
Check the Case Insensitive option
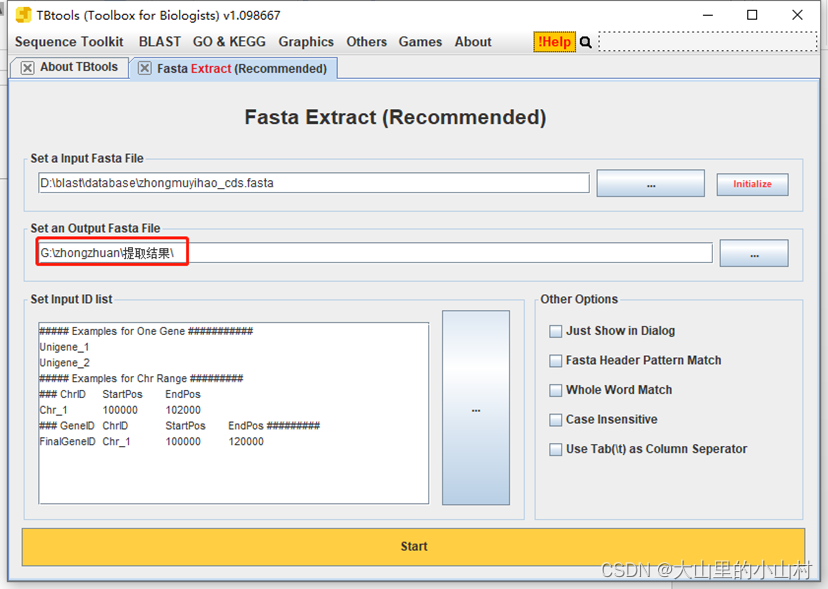pos(556,420)
